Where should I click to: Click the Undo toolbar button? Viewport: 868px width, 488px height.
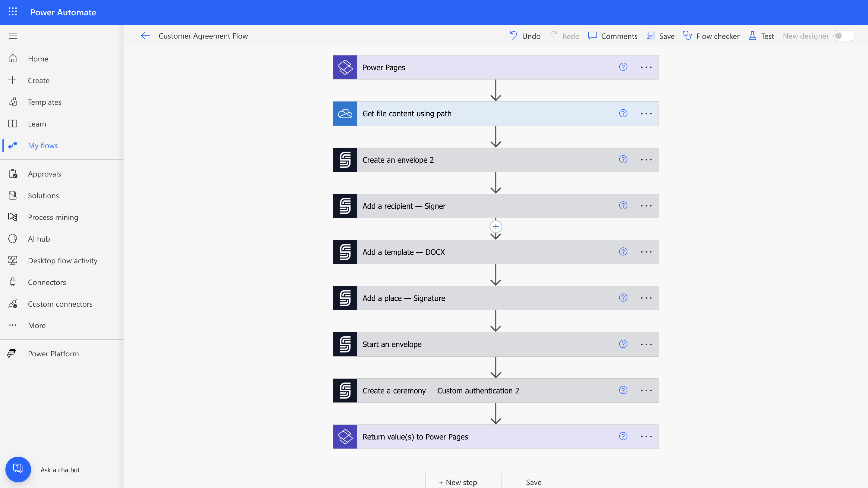tap(525, 36)
